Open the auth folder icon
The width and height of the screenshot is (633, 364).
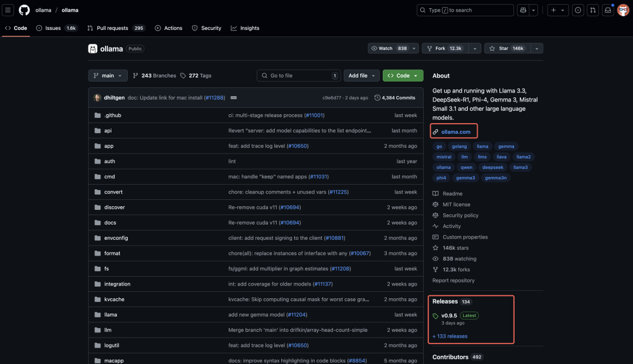click(x=97, y=161)
